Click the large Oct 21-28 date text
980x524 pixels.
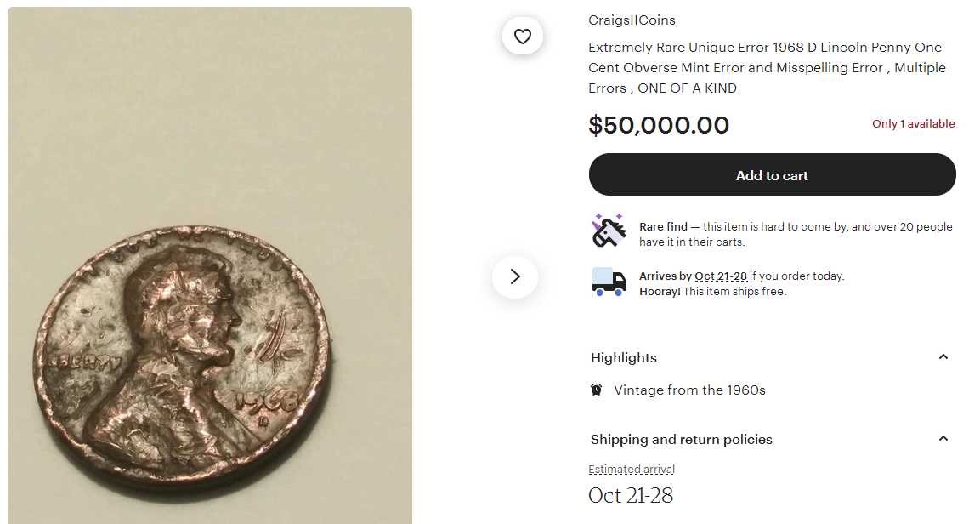pos(631,496)
